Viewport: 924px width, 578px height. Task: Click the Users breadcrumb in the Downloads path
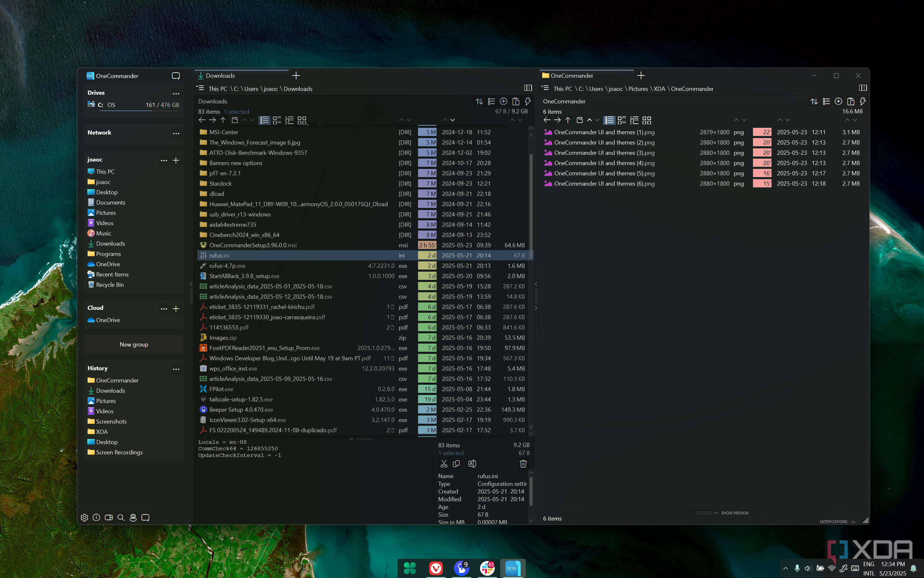point(251,89)
